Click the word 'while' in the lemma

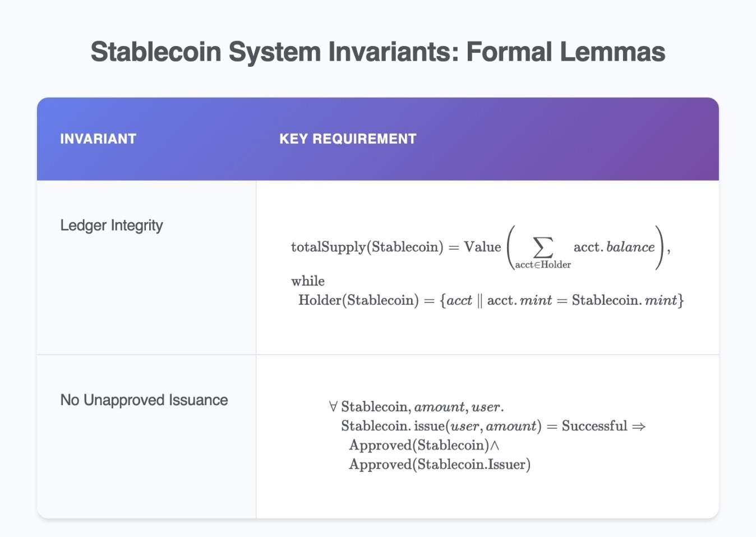pyautogui.click(x=308, y=281)
